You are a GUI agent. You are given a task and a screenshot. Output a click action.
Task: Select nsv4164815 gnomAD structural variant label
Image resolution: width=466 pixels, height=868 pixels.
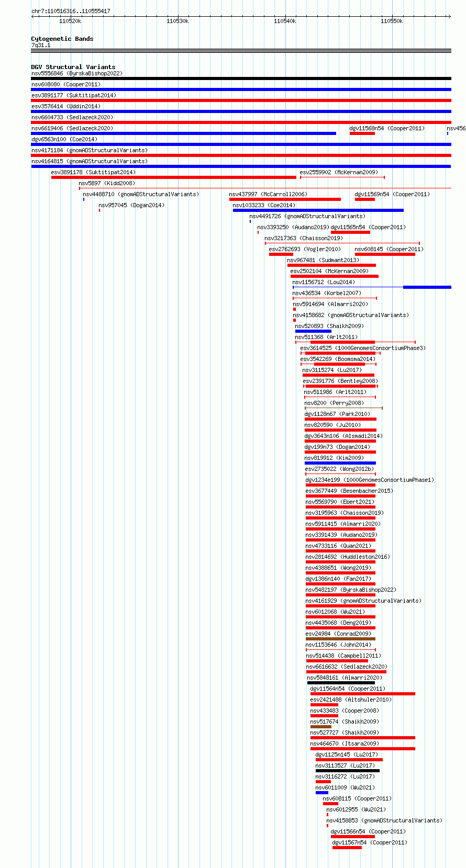pyautogui.click(x=90, y=161)
